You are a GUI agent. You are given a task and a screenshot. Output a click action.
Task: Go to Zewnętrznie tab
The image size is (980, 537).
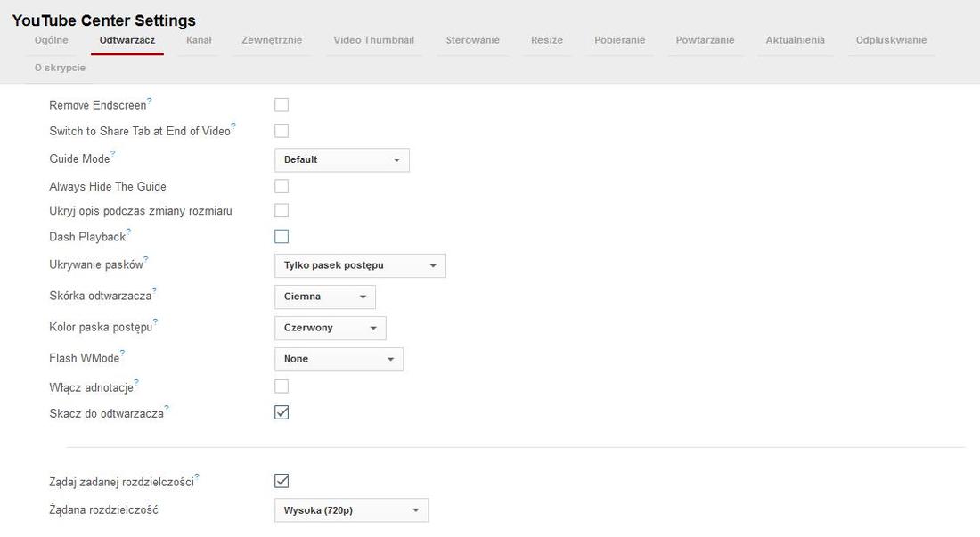point(272,40)
